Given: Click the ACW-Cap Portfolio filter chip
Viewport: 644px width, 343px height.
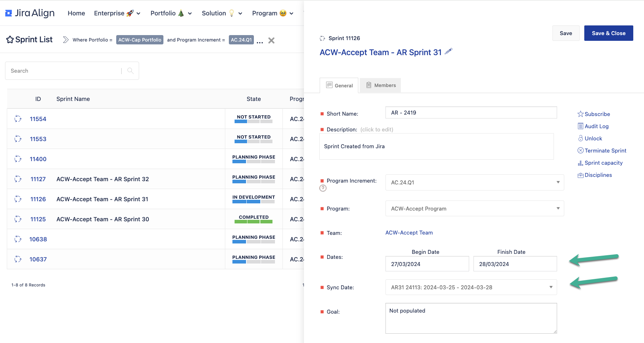Looking at the screenshot, I should pos(140,40).
